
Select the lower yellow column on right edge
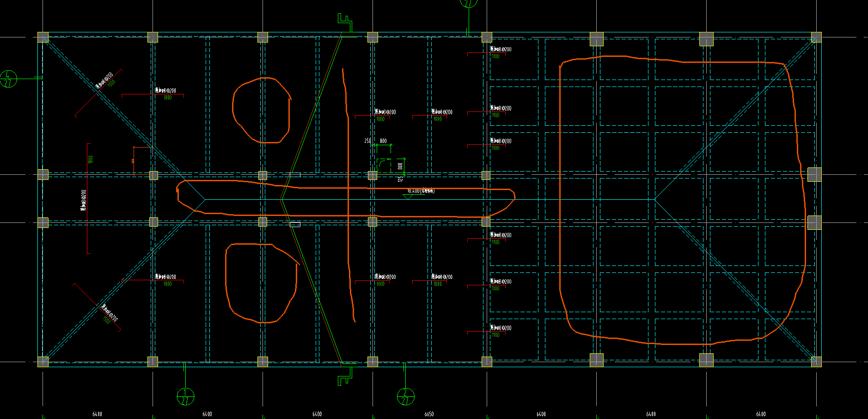(814, 222)
